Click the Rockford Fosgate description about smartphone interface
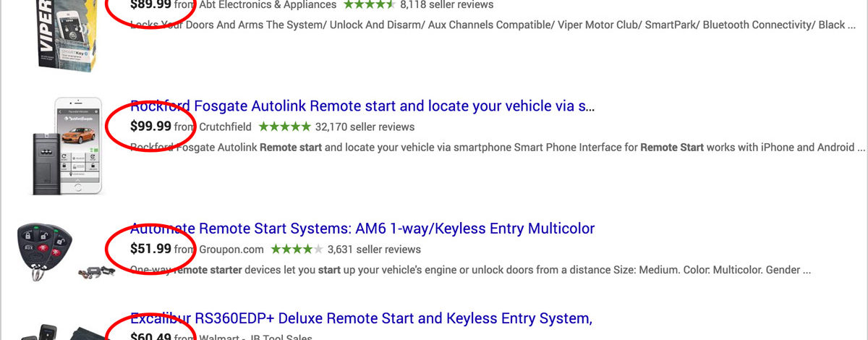This screenshot has height=340, width=868. click(498, 148)
